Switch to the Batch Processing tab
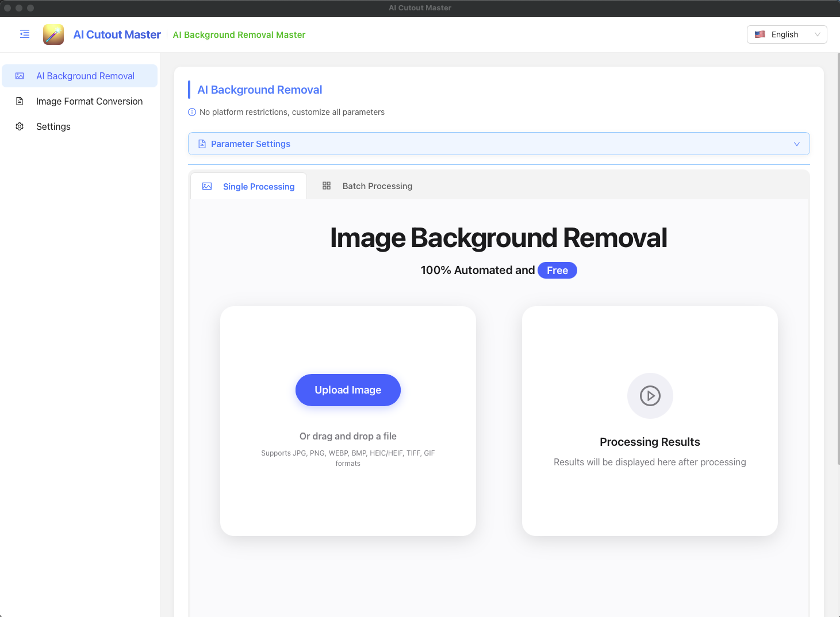The width and height of the screenshot is (840, 617). click(x=377, y=186)
